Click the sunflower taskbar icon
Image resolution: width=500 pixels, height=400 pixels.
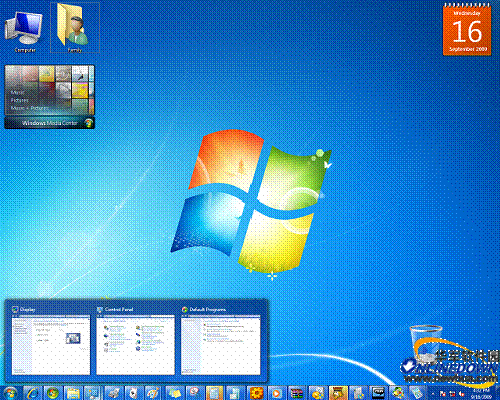256,393
